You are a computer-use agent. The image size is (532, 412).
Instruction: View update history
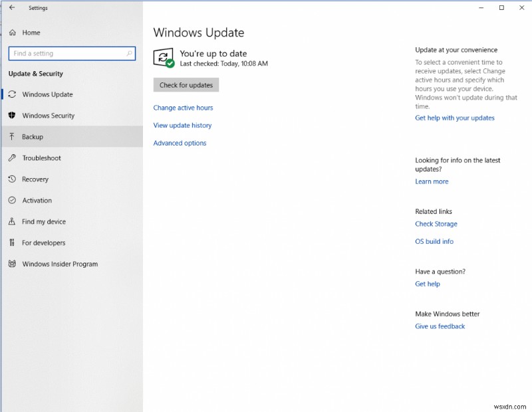point(182,125)
